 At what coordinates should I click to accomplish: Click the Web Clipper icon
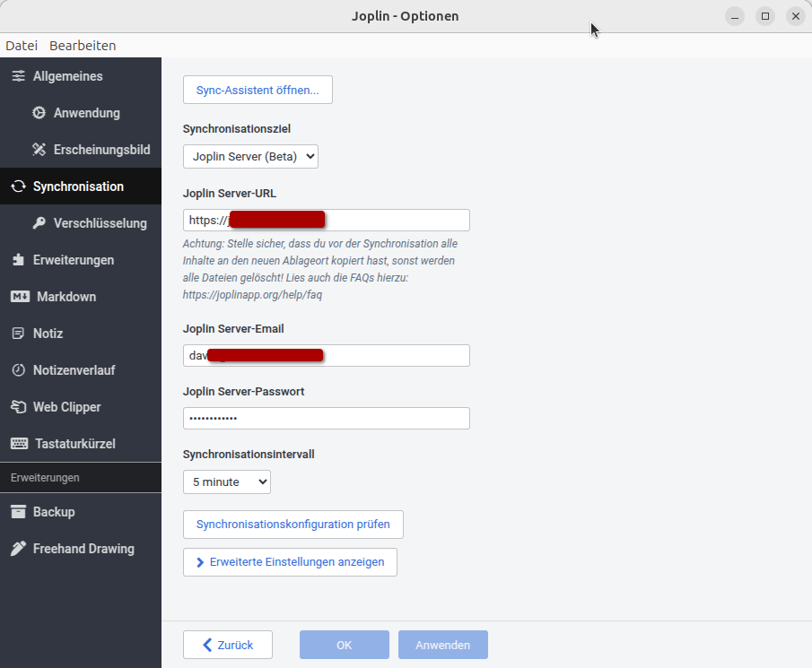pyautogui.click(x=18, y=407)
